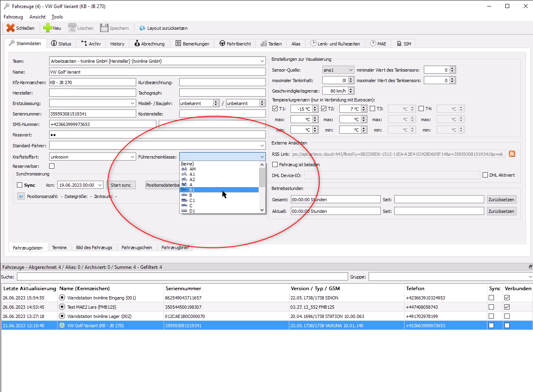Toggle the T3 temperature checkbox
Screen dimensions: 533x392
click(373, 109)
